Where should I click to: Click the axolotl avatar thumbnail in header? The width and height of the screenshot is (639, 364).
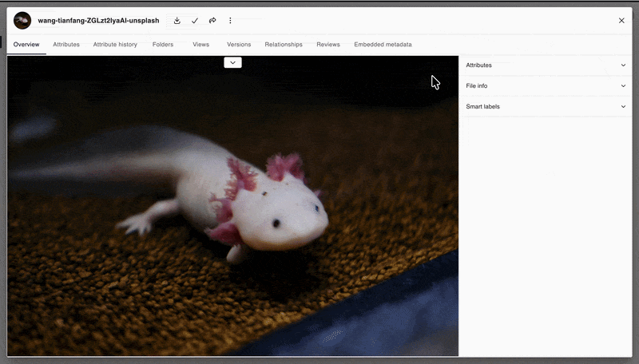point(22,21)
